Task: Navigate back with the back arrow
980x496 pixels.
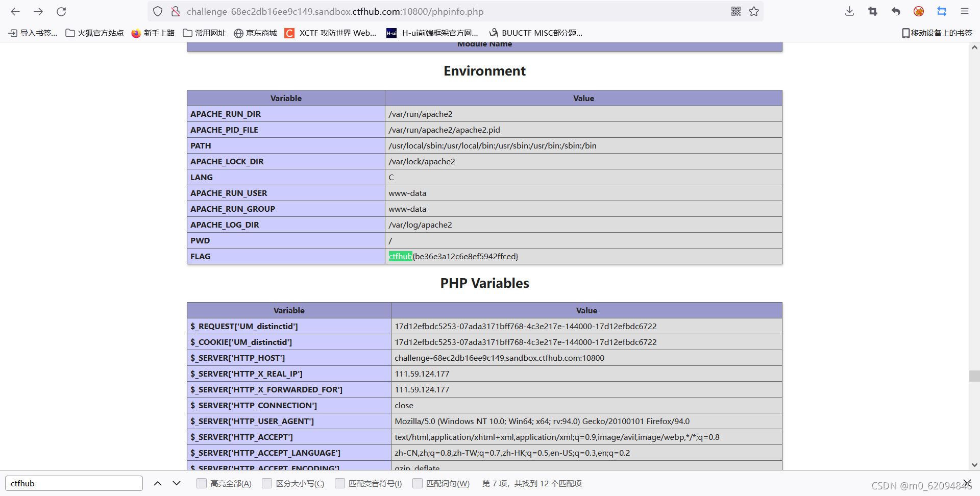Action: pos(15,11)
